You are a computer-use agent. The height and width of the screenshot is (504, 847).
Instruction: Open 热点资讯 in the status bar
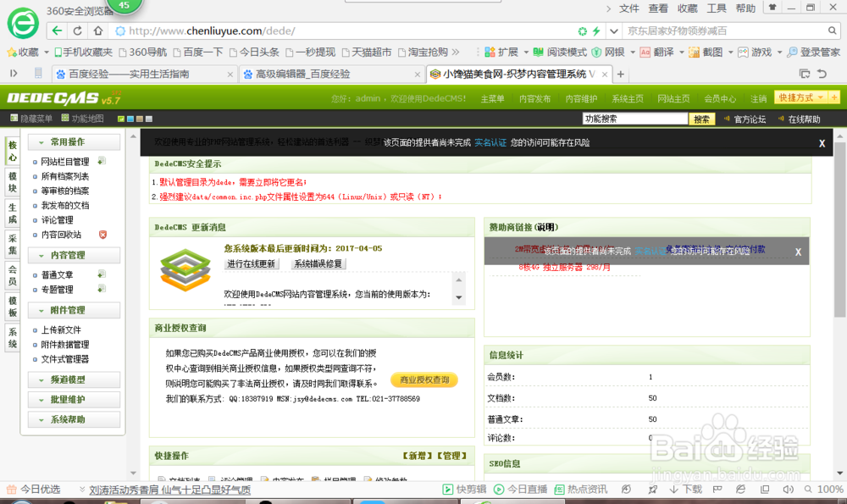(581, 490)
